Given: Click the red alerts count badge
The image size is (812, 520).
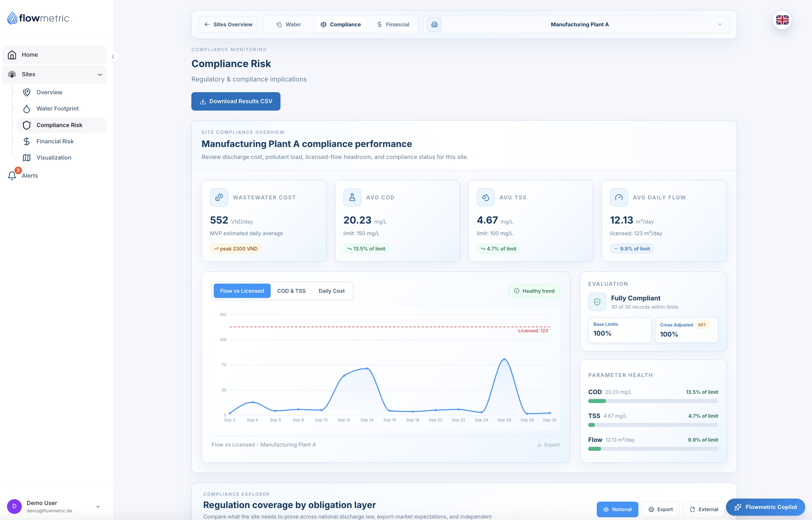Looking at the screenshot, I should (x=18, y=170).
